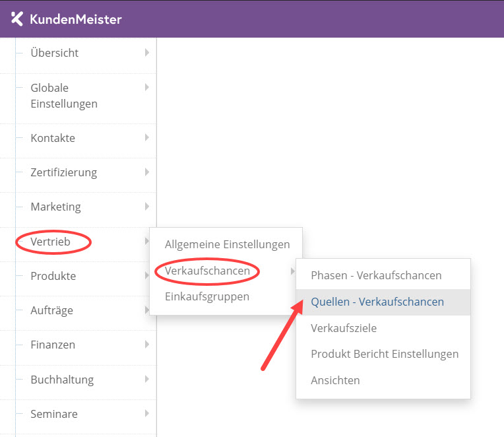The width and height of the screenshot is (504, 437).
Task: Open the Verkaufsziele entry
Action: point(344,328)
